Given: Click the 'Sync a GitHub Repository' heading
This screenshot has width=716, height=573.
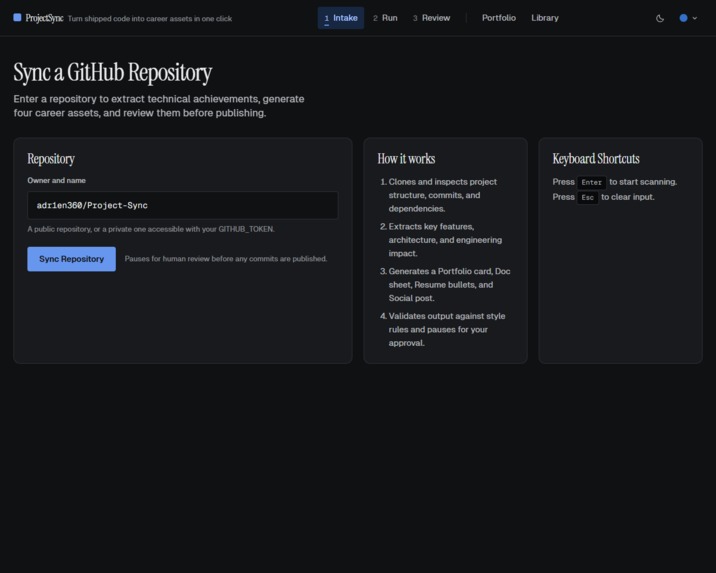Looking at the screenshot, I should 113,72.
